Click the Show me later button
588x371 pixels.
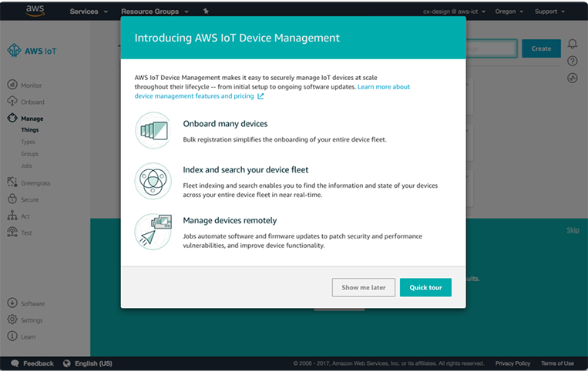point(364,288)
